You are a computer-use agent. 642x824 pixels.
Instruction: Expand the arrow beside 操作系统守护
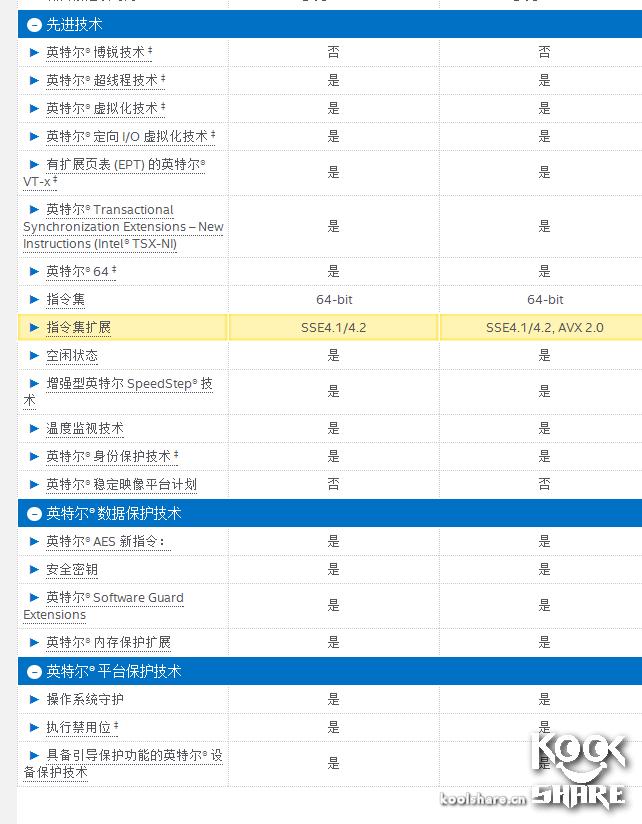tap(34, 699)
